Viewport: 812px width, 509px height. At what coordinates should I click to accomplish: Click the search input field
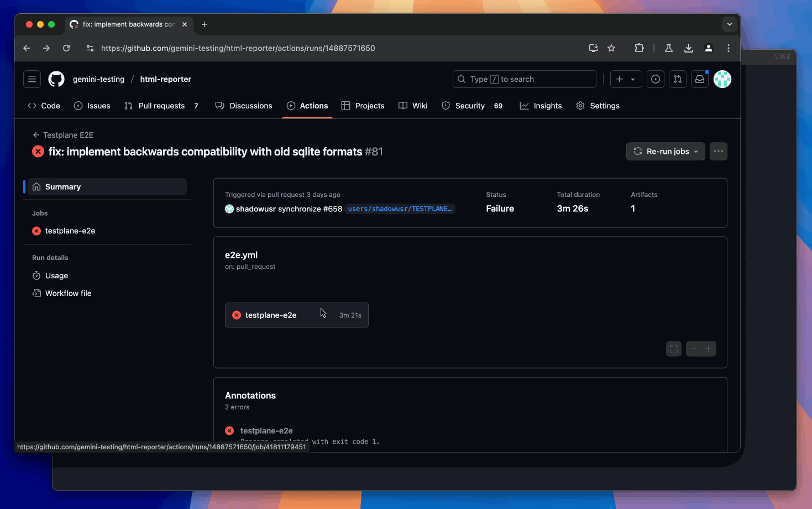(x=524, y=79)
